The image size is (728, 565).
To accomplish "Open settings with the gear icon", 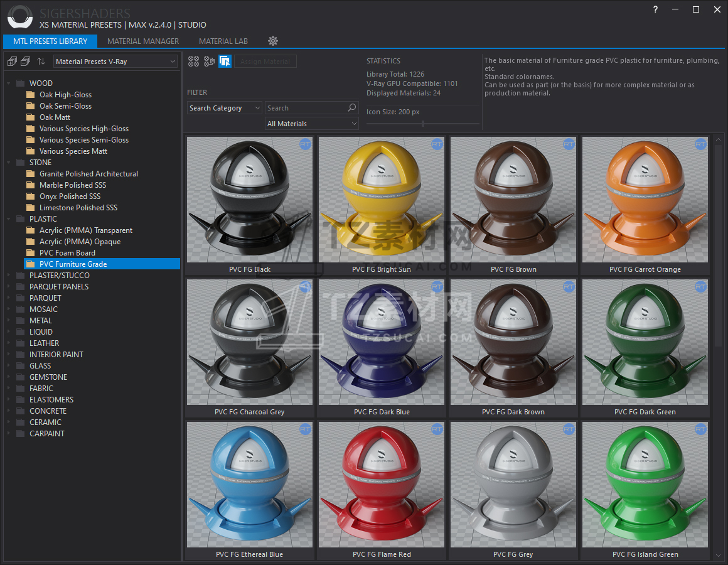I will coord(273,41).
